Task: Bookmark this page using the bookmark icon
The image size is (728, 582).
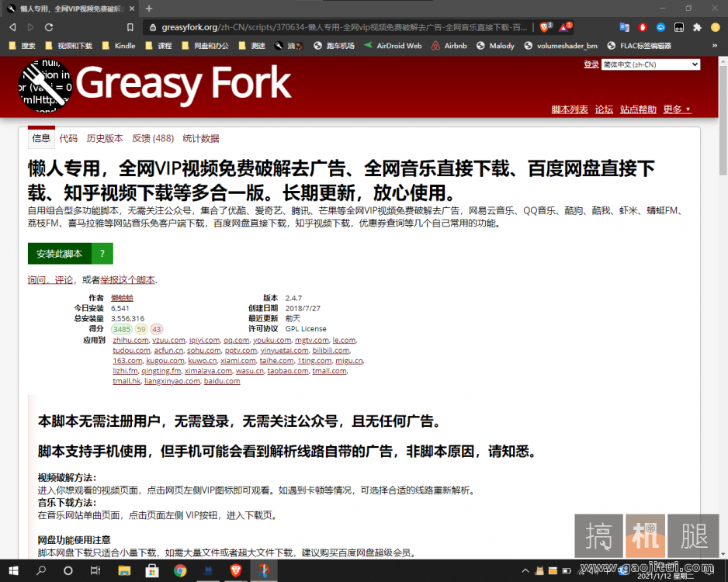Action: (130, 27)
